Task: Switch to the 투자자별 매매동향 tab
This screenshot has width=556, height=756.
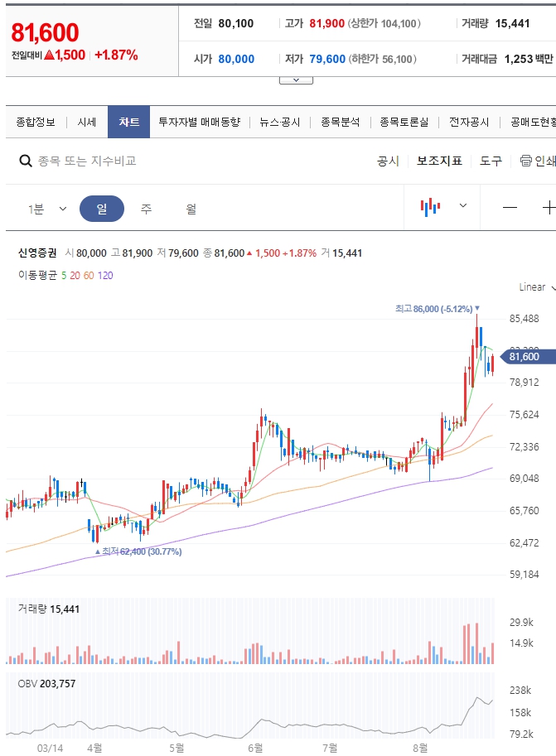Action: click(199, 122)
